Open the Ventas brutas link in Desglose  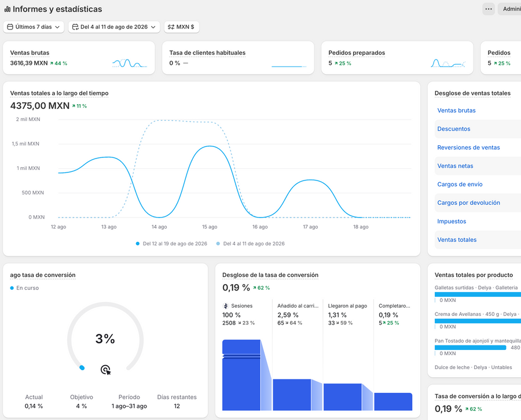tap(456, 110)
